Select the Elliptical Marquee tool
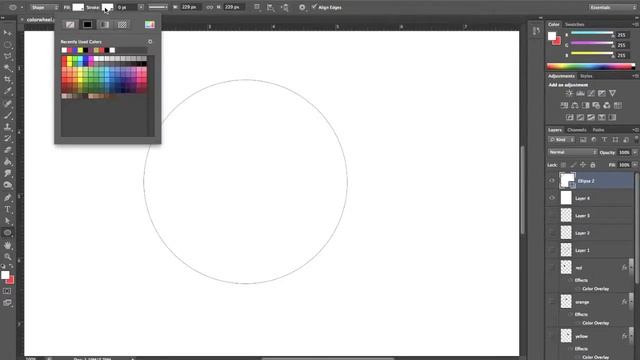Screen dimensions: 640x360 7,44
